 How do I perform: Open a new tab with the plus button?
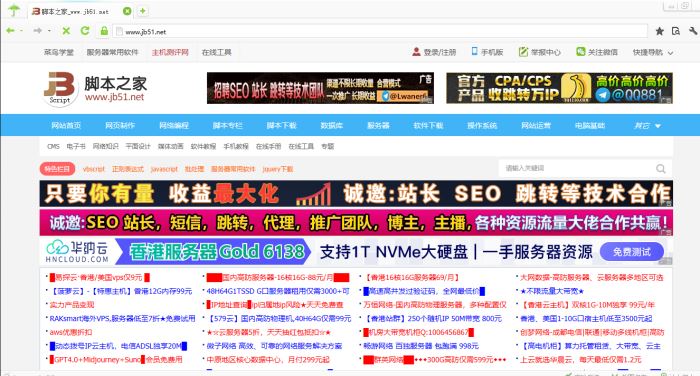click(x=142, y=11)
